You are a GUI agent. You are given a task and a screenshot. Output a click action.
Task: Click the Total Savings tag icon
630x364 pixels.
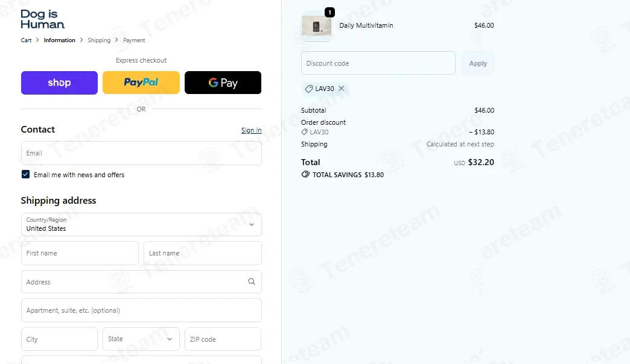click(x=305, y=175)
